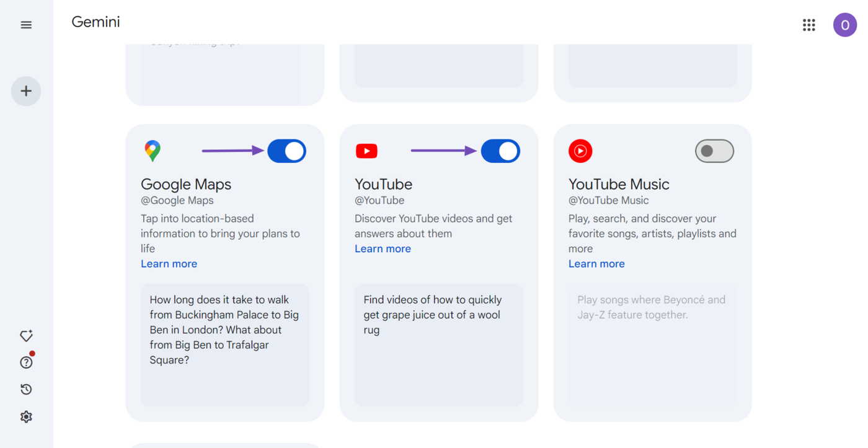Open the Settings gear icon
This screenshot has width=868, height=448.
(x=26, y=416)
